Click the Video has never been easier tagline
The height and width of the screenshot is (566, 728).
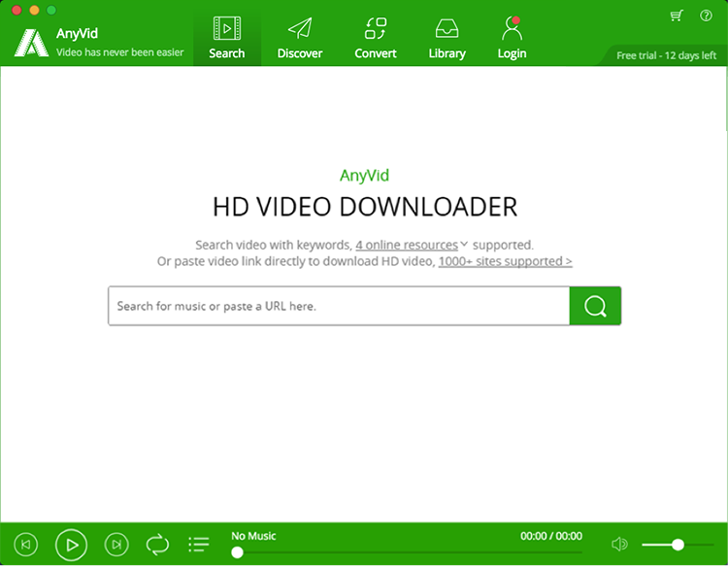coord(119,52)
